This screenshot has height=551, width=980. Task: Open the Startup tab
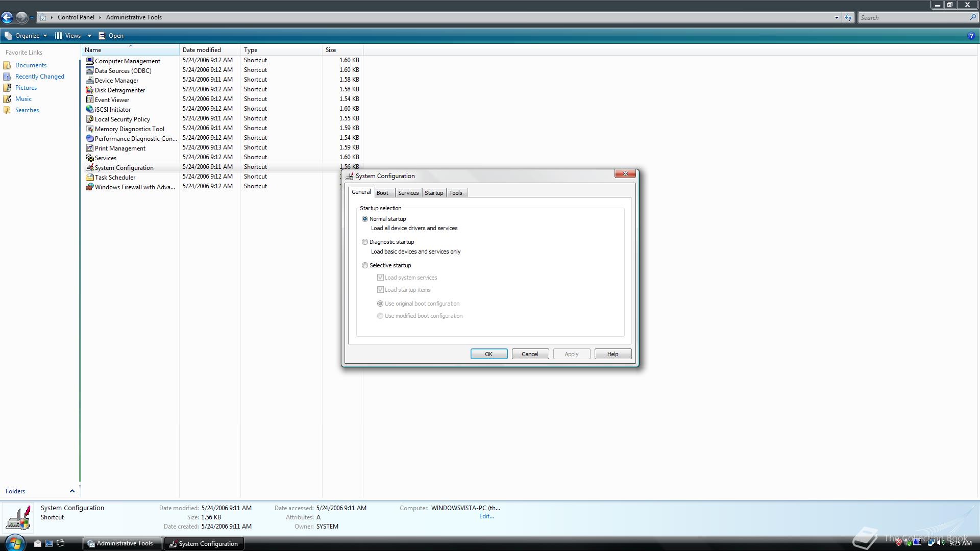(434, 193)
